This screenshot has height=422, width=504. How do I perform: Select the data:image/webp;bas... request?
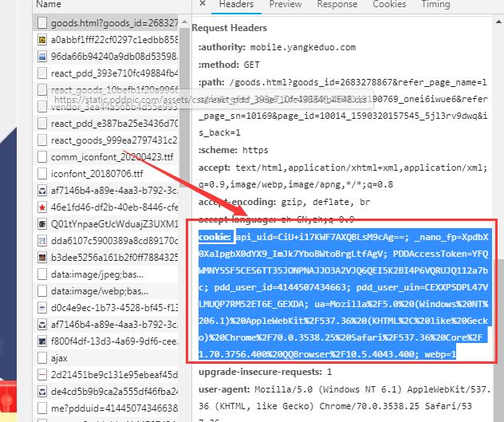(x=105, y=290)
